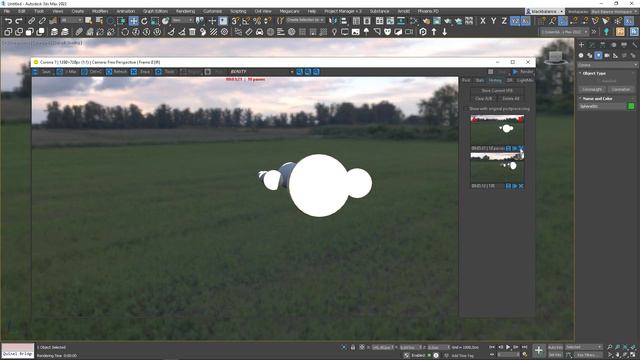Viewport: 640px width, 360px height.
Task: Toggle the YZ plane constraint button
Action: pyautogui.click(x=515, y=21)
